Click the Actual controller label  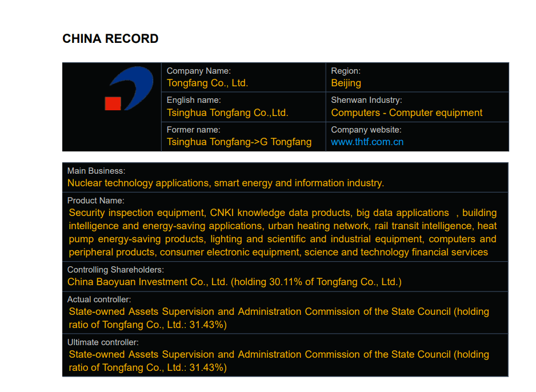coord(99,299)
